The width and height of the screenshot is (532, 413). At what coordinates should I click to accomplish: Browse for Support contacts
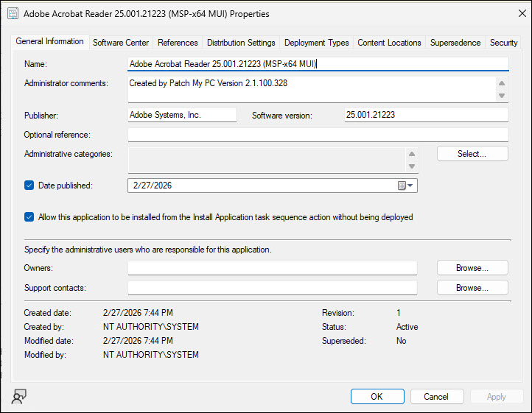tap(472, 288)
